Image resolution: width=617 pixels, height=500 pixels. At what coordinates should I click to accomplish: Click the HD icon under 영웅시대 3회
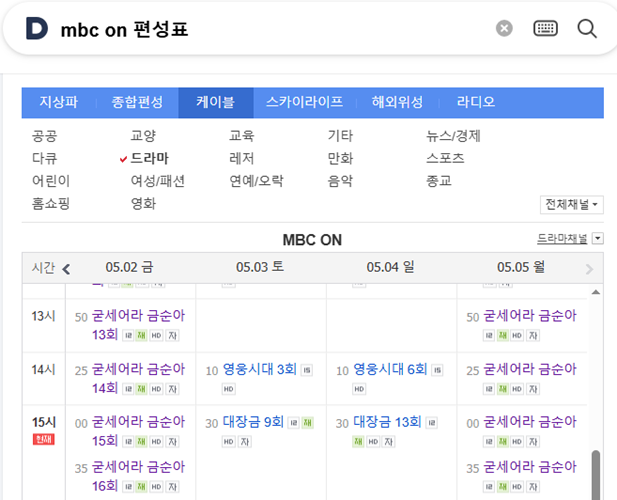click(228, 389)
